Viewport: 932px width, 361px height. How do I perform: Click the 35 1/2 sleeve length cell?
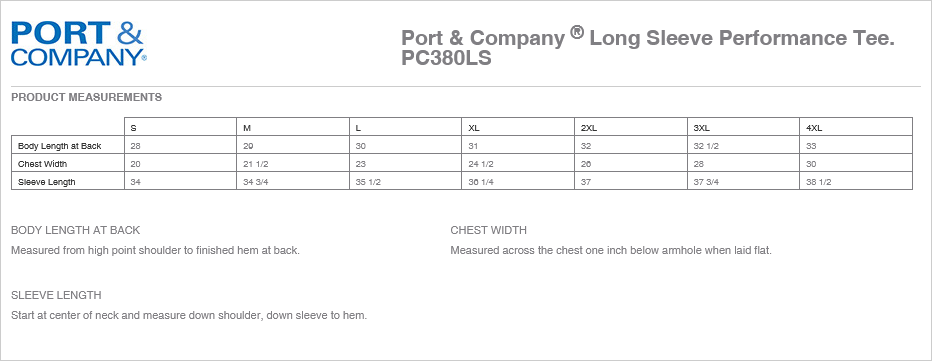406,181
